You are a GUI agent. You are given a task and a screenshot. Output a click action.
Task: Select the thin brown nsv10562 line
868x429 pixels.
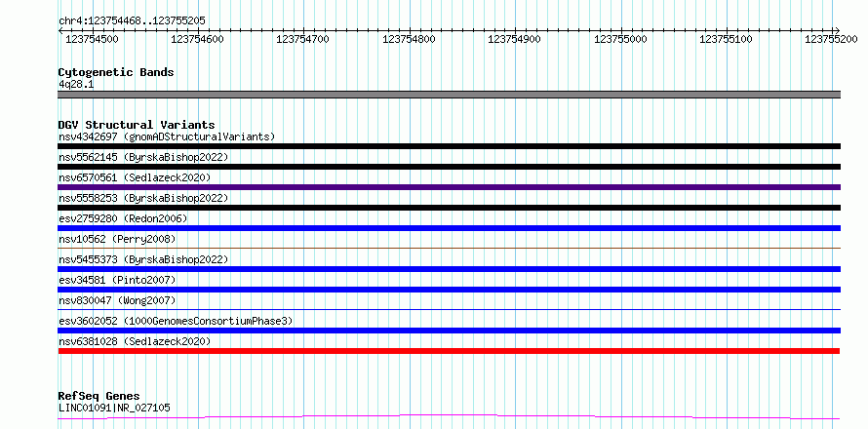(x=449, y=248)
